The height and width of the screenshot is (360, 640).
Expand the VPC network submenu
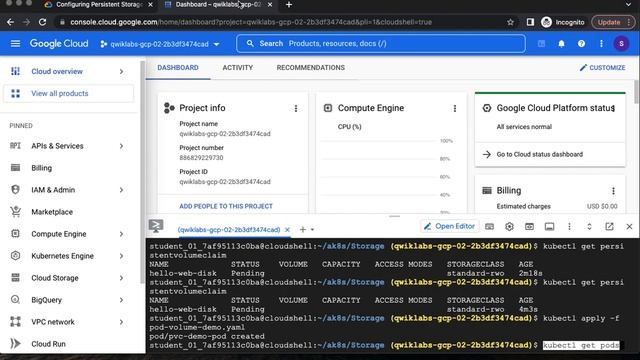(121, 322)
